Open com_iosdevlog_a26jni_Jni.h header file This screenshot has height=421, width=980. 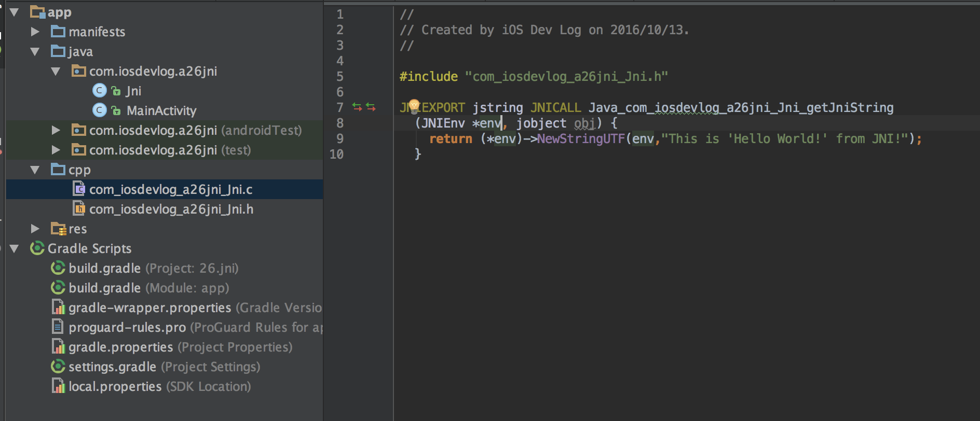pyautogui.click(x=171, y=209)
